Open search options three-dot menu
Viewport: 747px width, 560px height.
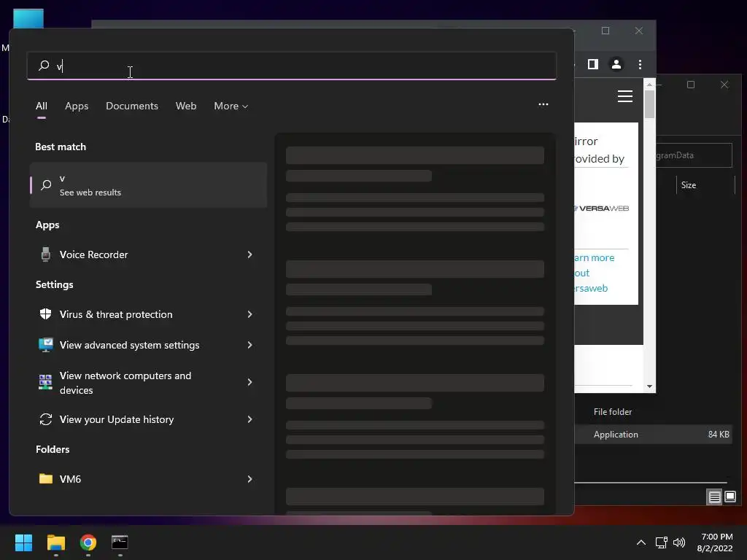[x=543, y=104]
